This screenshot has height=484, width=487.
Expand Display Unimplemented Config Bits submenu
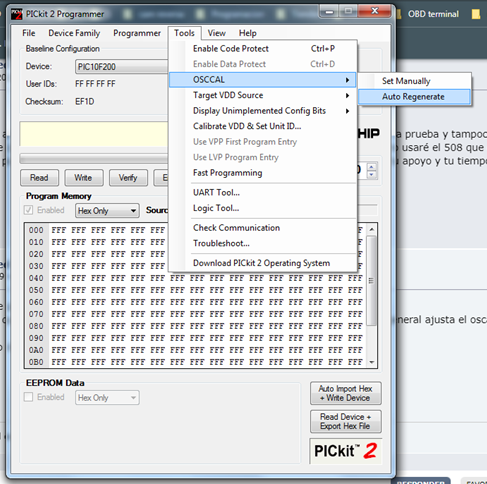(x=263, y=111)
